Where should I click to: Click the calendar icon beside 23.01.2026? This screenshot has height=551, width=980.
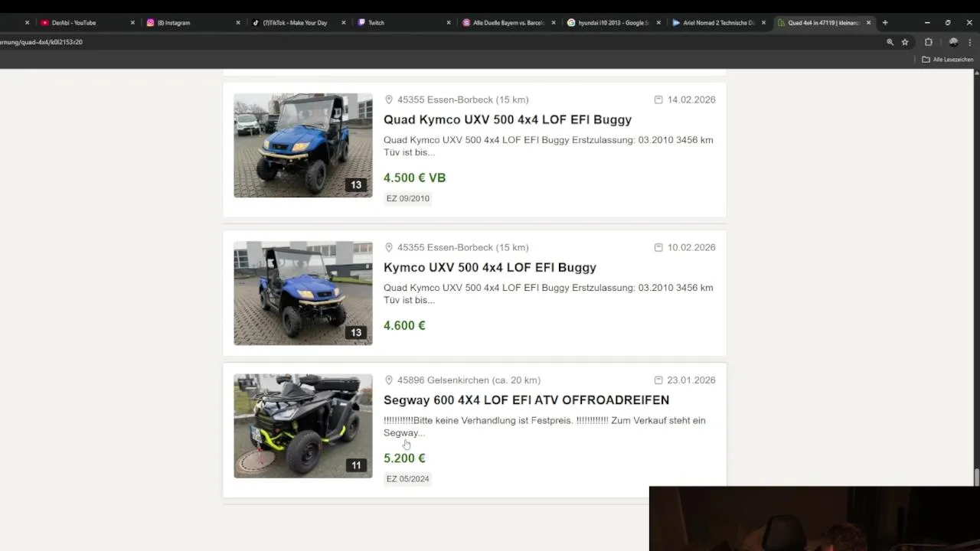tap(658, 380)
